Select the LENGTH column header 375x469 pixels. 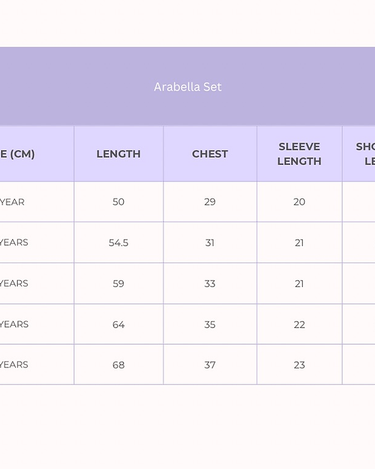(x=119, y=154)
